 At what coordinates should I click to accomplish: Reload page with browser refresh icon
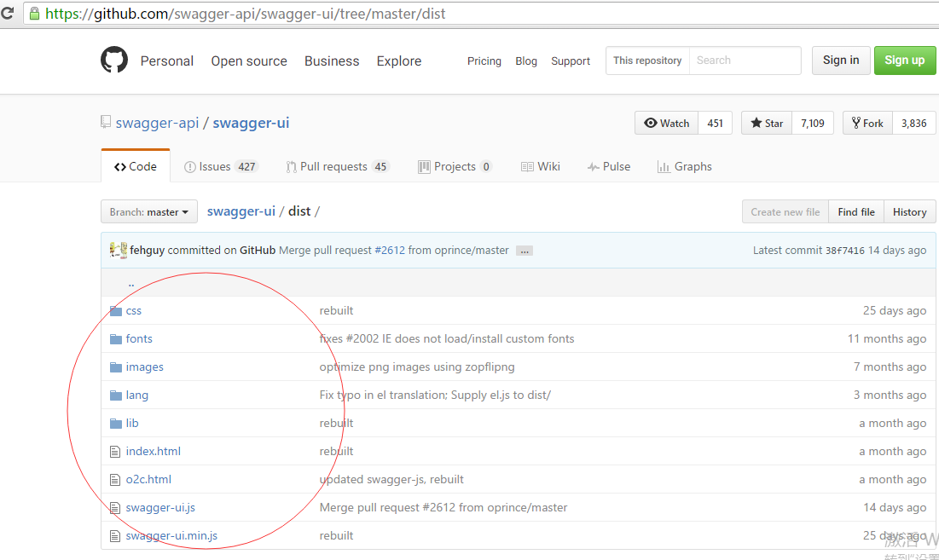[8, 14]
